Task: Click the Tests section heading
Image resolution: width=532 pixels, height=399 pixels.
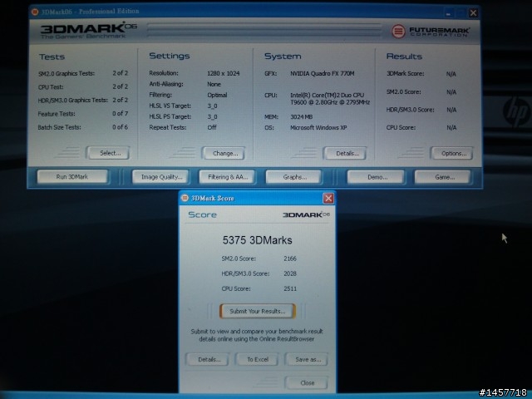Action: click(52, 57)
